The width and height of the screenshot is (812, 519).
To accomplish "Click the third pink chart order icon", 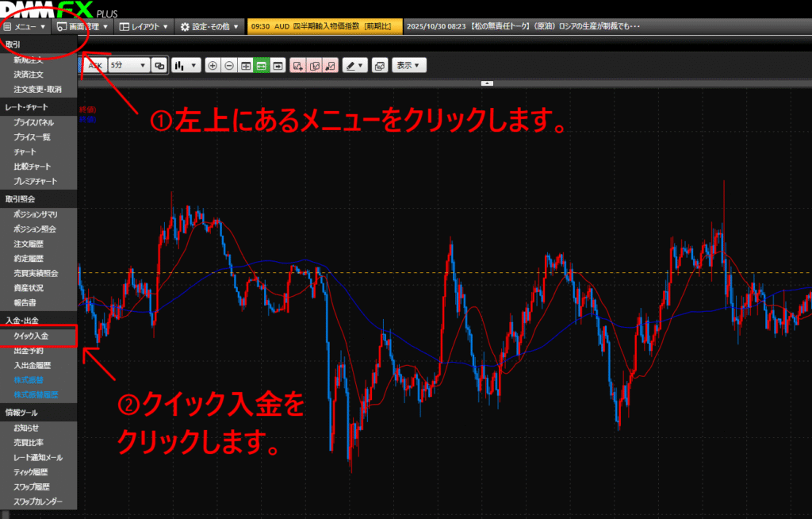I will point(331,65).
